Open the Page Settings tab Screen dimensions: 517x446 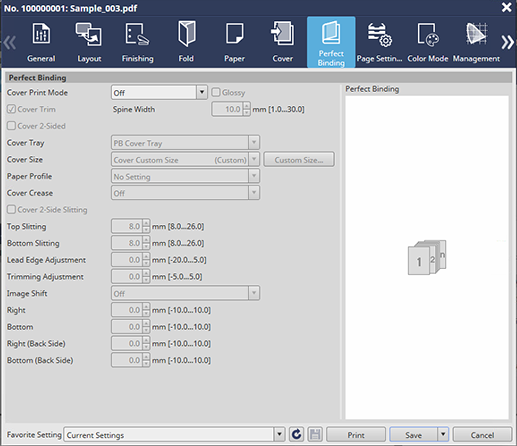(379, 42)
